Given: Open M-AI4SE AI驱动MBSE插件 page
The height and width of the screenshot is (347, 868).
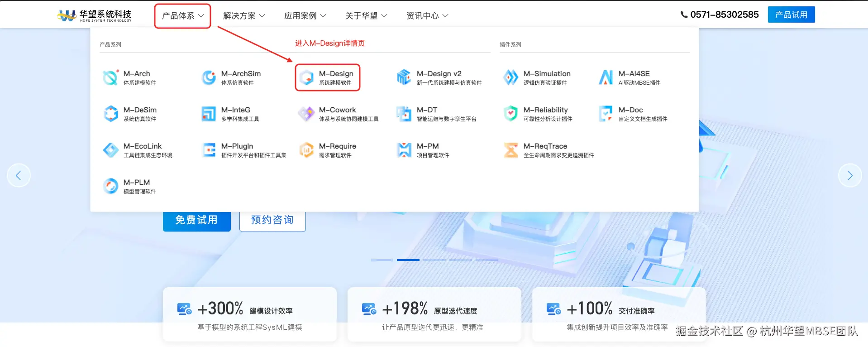Looking at the screenshot, I should (629, 77).
